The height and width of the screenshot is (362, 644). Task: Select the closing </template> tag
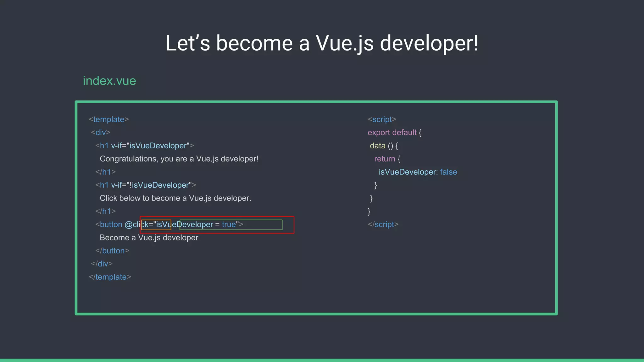[x=110, y=277]
